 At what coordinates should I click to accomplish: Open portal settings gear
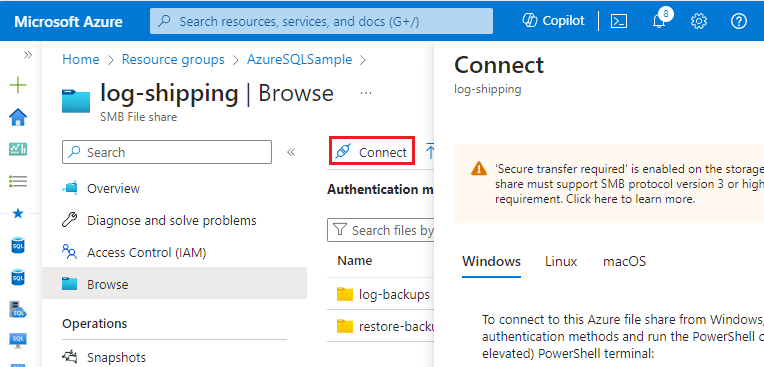pos(699,21)
